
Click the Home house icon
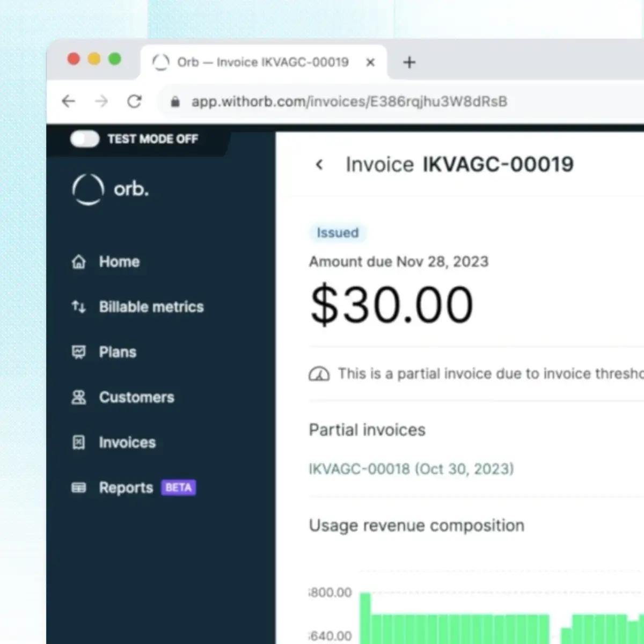point(79,262)
